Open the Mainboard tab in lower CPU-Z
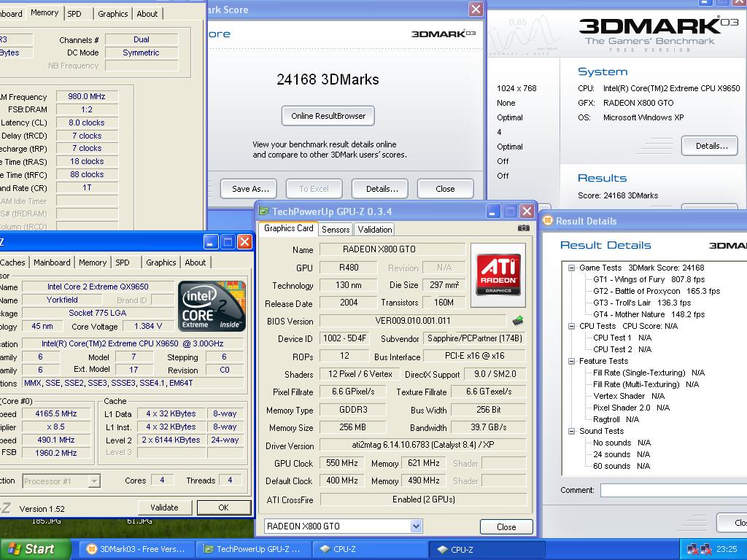 pyautogui.click(x=52, y=262)
